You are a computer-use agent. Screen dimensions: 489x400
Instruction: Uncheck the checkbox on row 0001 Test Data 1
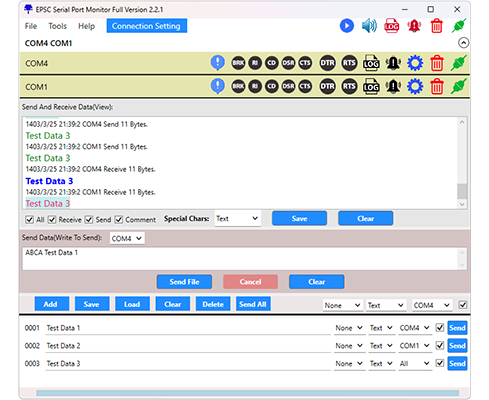(440, 328)
